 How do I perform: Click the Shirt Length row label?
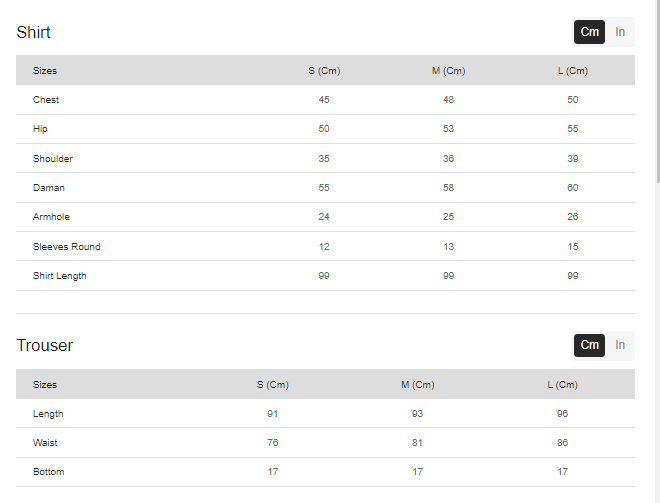(x=60, y=276)
